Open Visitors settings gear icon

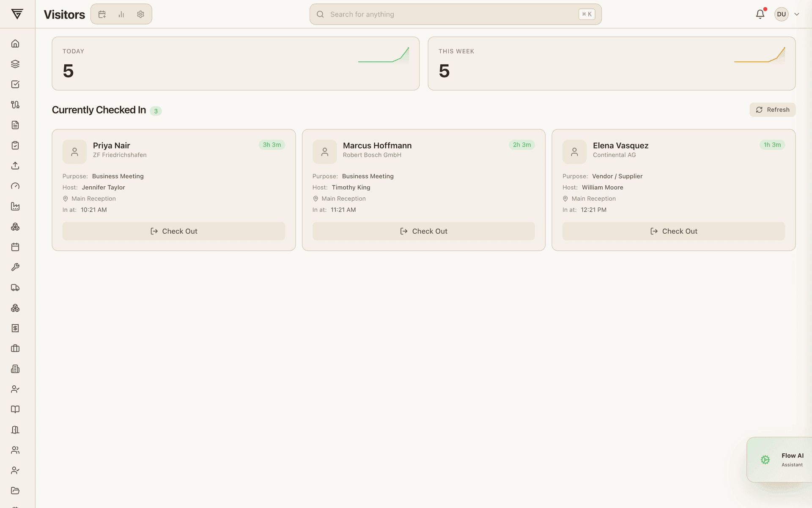point(140,14)
